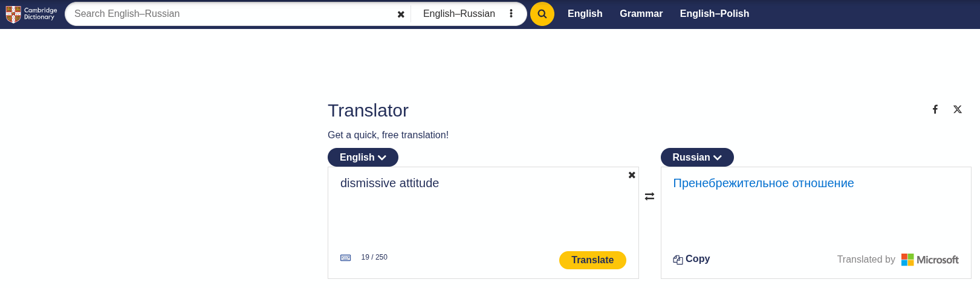Expand the Russian target language dropdown

coord(697,157)
